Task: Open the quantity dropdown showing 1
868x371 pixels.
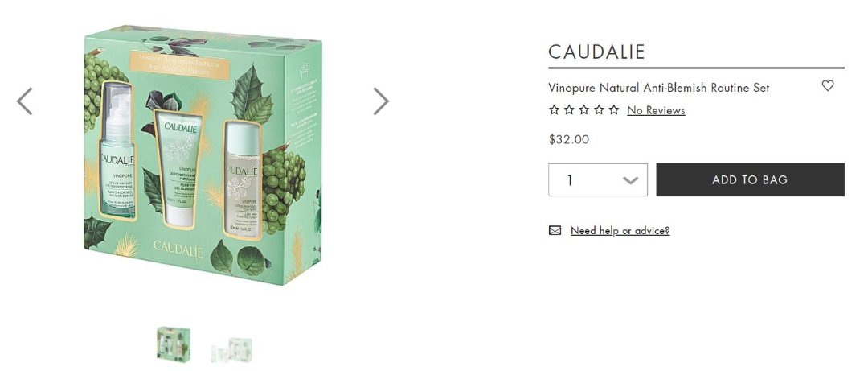Action: [598, 179]
